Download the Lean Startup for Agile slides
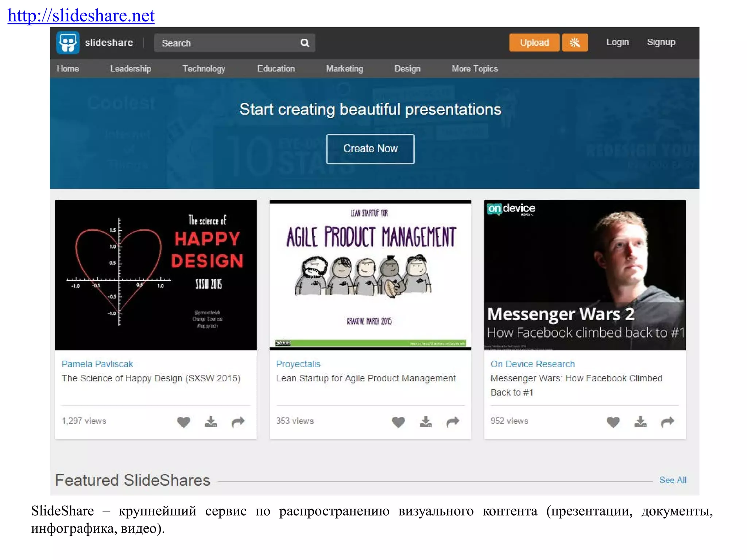The height and width of the screenshot is (560, 747). [426, 421]
